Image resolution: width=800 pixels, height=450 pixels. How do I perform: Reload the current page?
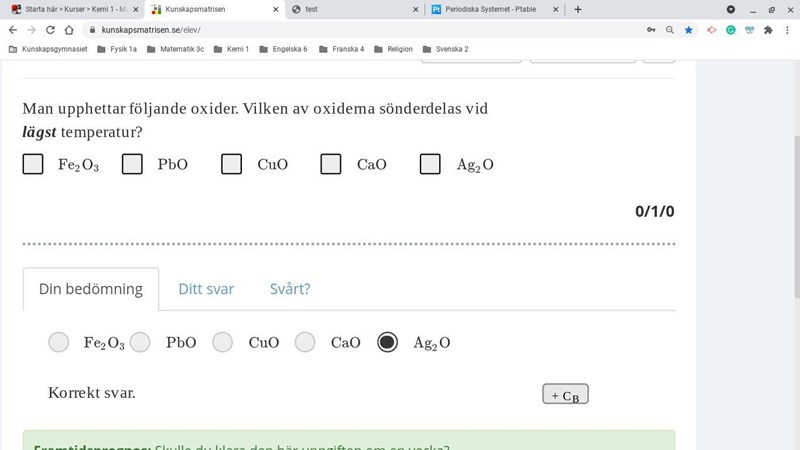click(x=50, y=30)
